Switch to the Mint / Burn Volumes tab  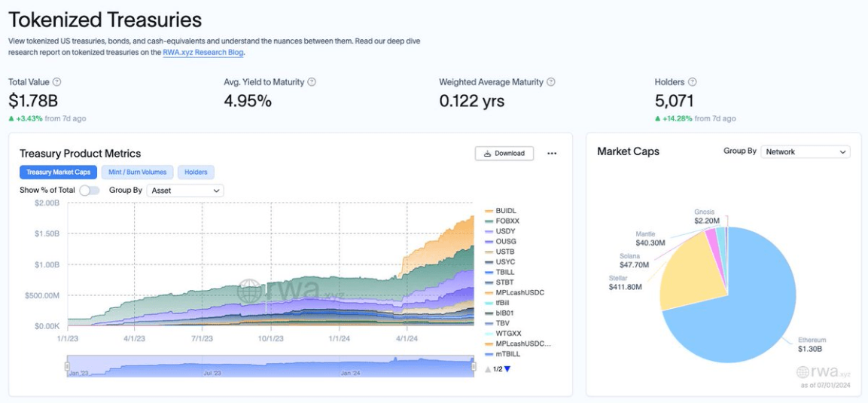click(x=137, y=172)
